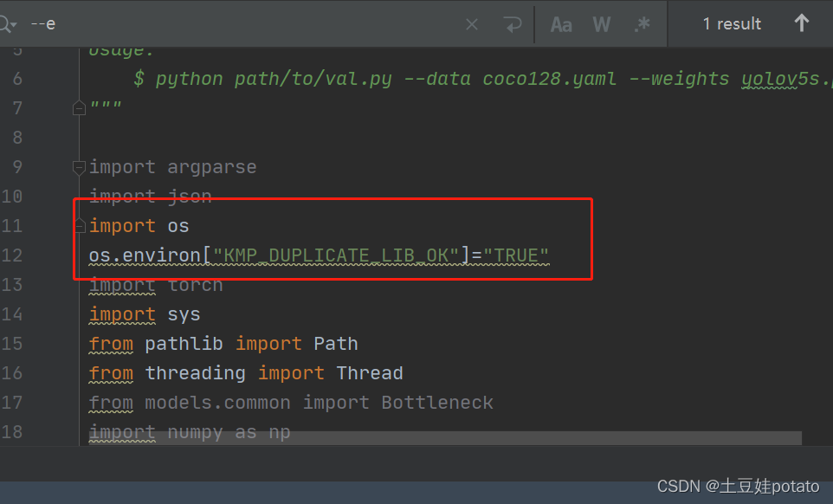The image size is (833, 504).
Task: Toggle Regex (.*) search option
Action: 642,24
